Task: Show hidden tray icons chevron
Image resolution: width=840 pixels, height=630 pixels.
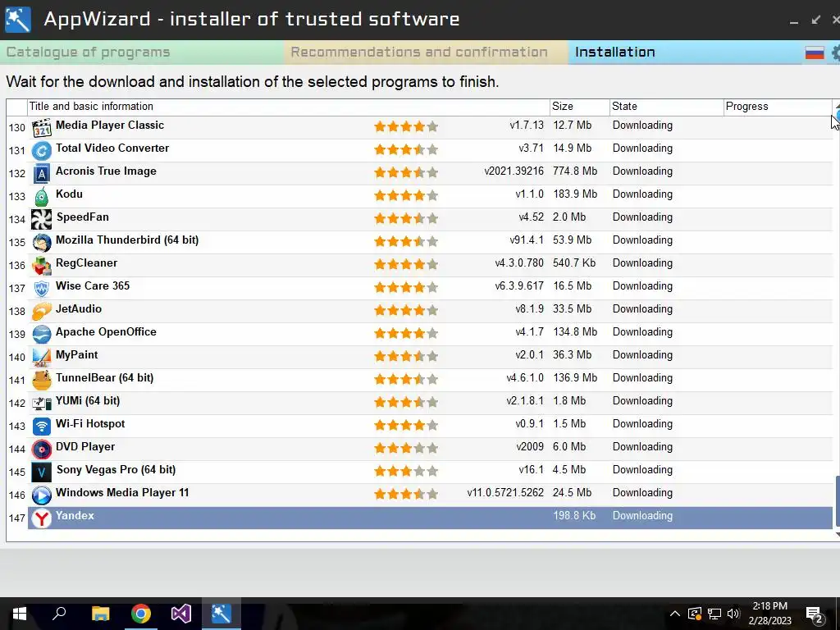Action: (x=675, y=614)
